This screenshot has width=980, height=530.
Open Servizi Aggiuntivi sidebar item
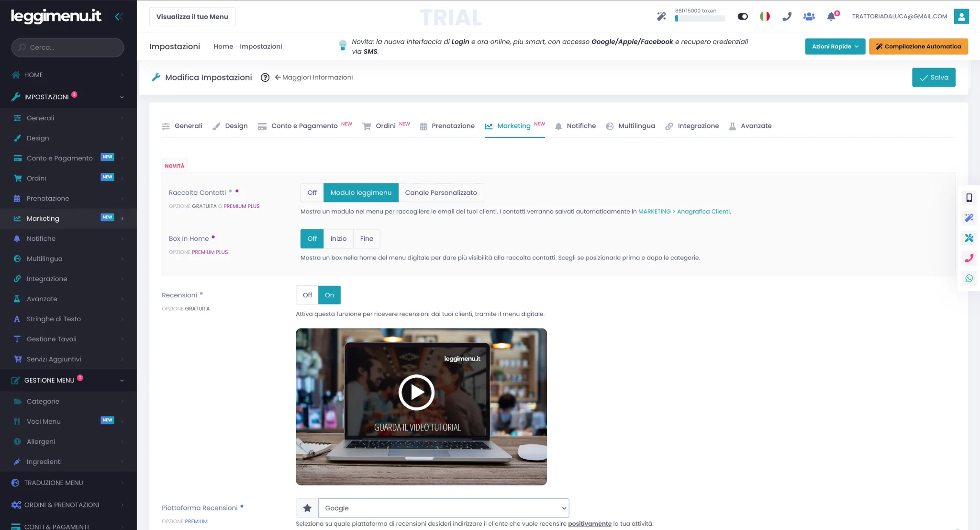pos(68,359)
